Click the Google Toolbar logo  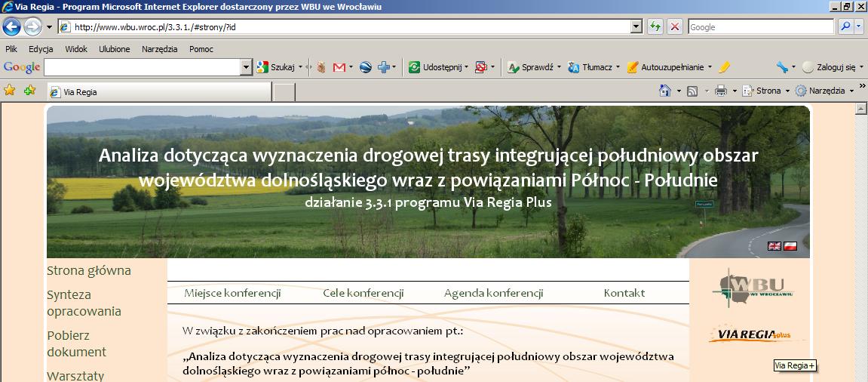(22, 67)
